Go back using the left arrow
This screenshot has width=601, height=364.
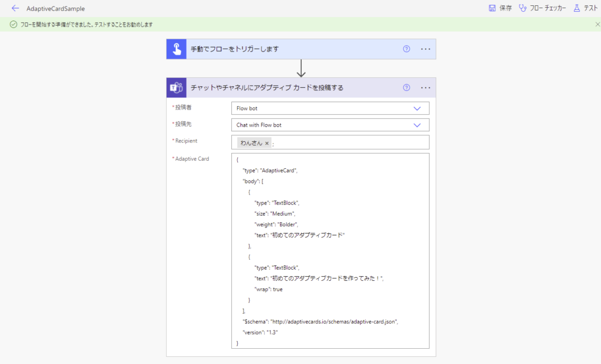15,8
